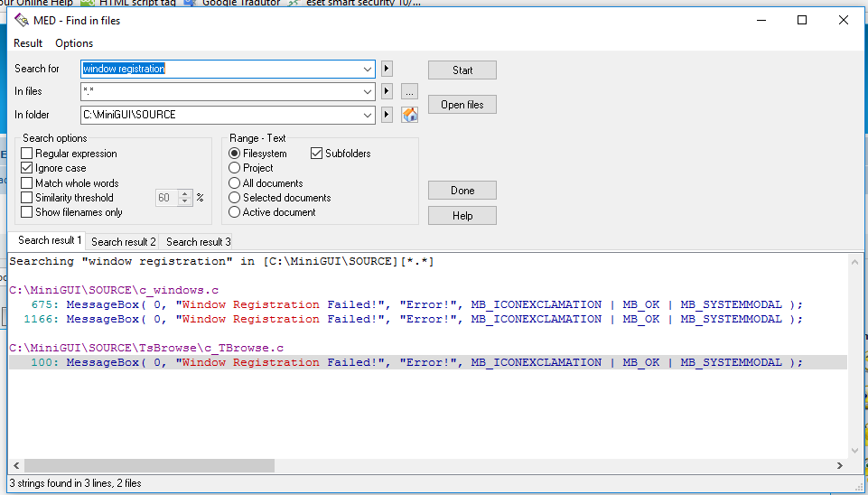The image size is (868, 495).
Task: Open the In files dropdown
Action: (x=368, y=91)
